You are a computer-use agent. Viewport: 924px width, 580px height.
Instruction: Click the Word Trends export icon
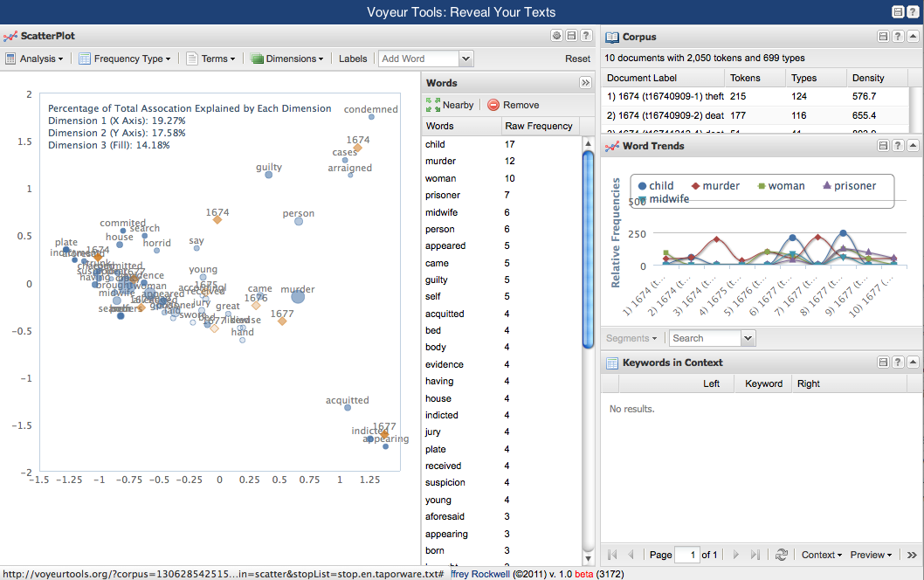point(883,146)
